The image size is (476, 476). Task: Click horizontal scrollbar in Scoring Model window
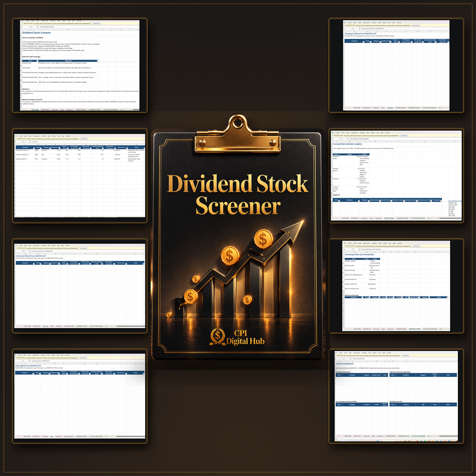tap(451, 218)
